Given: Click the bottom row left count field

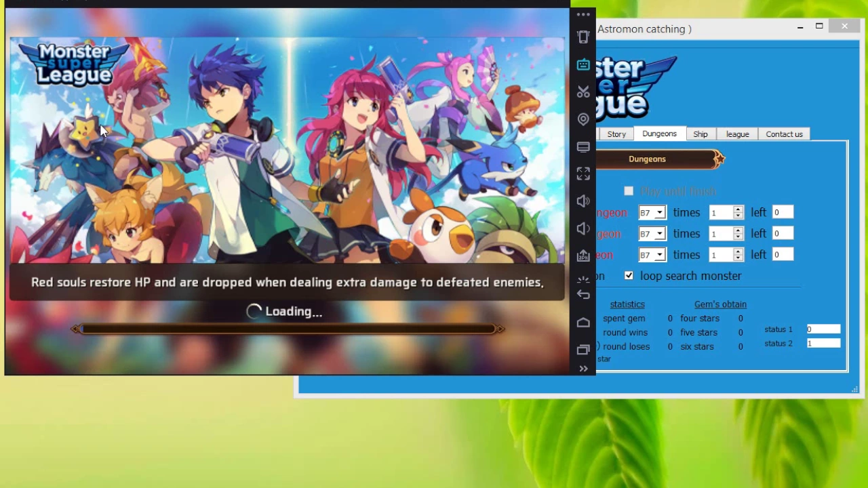Looking at the screenshot, I should click(x=783, y=255).
